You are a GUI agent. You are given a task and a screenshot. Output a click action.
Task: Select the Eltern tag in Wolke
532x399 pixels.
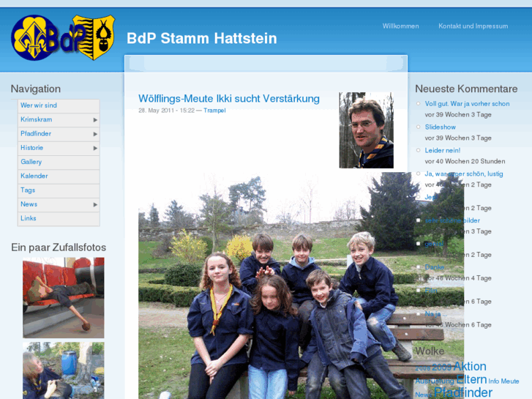[471, 379]
